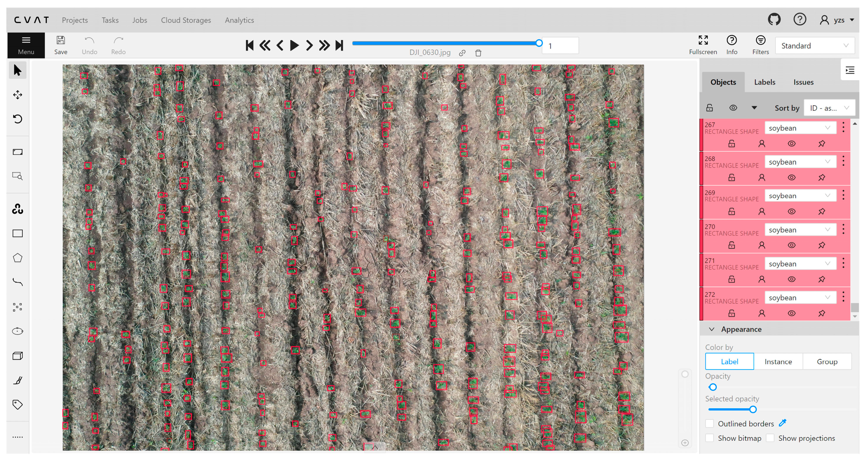Open the Cloud Storages menu
868x460 pixels.
(x=186, y=20)
